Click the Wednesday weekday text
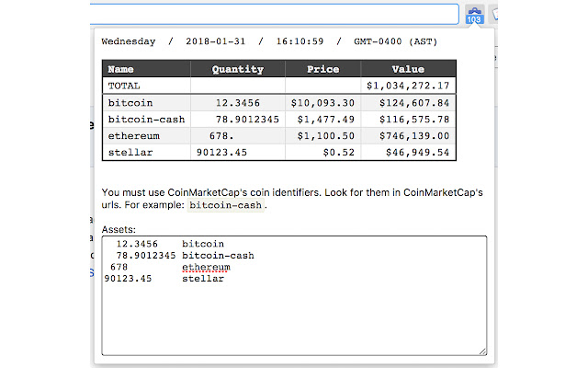The width and height of the screenshot is (588, 368). [129, 41]
